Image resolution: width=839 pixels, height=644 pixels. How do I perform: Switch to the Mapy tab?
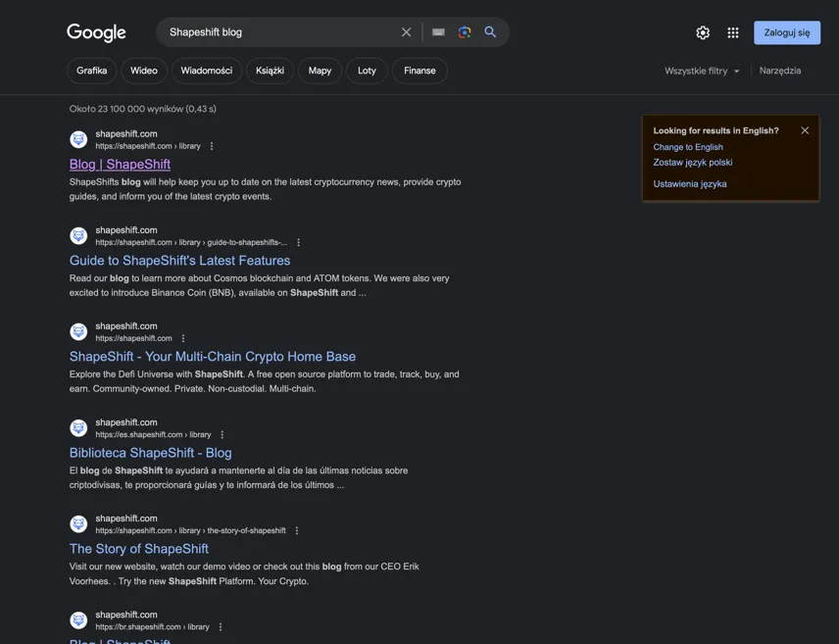point(320,71)
